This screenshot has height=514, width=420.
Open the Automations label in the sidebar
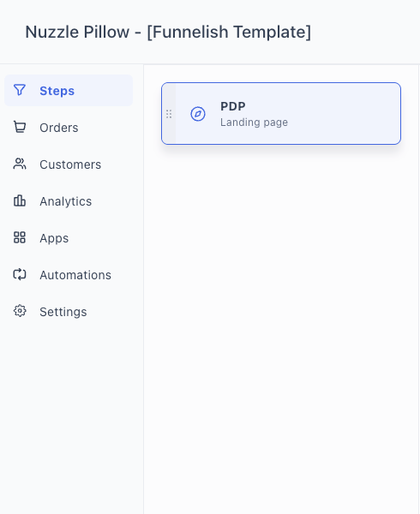pyautogui.click(x=75, y=275)
